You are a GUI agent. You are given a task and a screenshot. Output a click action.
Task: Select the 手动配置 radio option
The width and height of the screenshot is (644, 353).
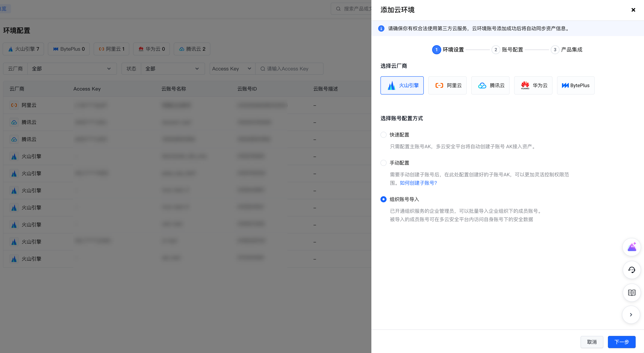tap(383, 163)
